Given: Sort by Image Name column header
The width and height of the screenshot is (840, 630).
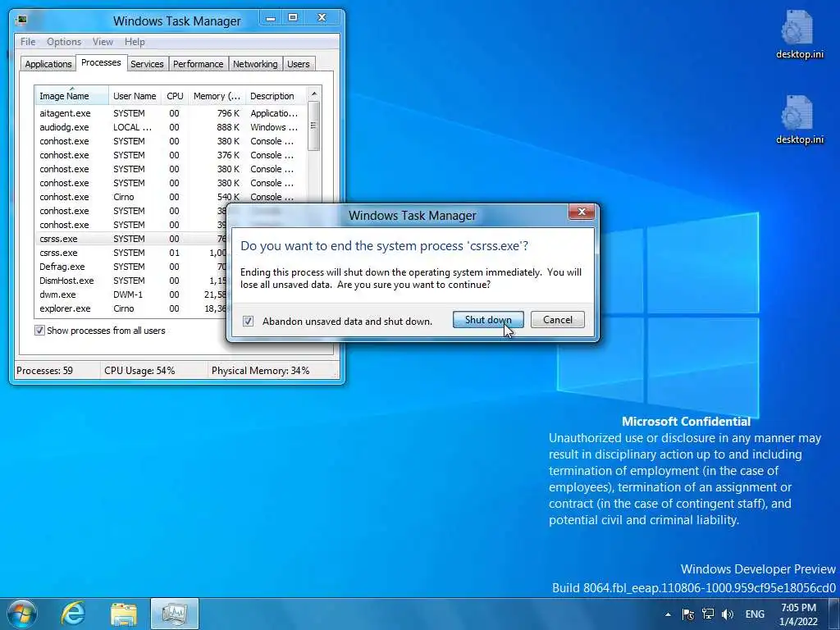Looking at the screenshot, I should pos(72,95).
